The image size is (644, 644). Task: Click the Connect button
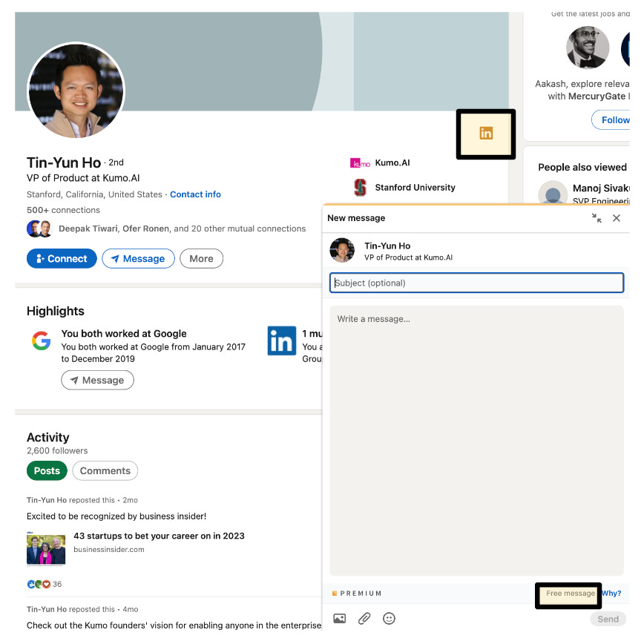(x=62, y=259)
